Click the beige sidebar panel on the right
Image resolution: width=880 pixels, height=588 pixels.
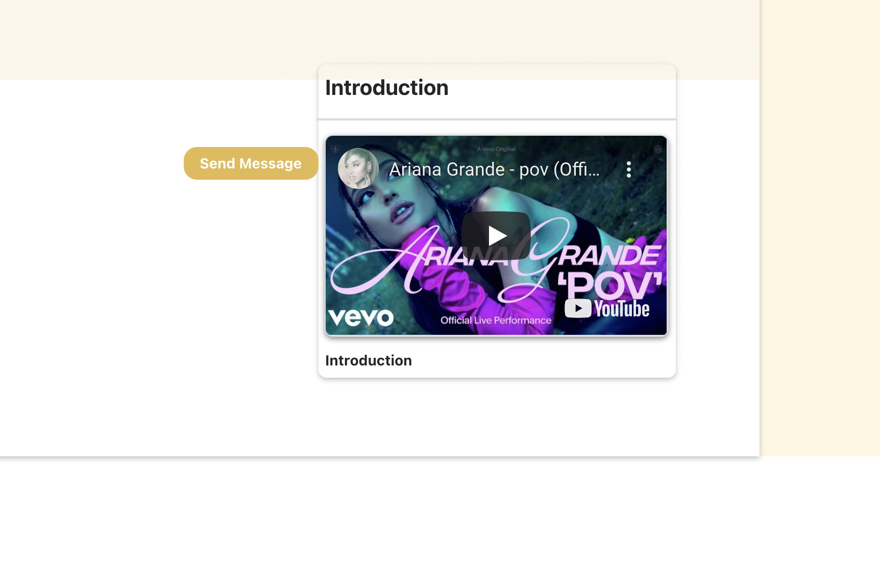pyautogui.click(x=820, y=228)
